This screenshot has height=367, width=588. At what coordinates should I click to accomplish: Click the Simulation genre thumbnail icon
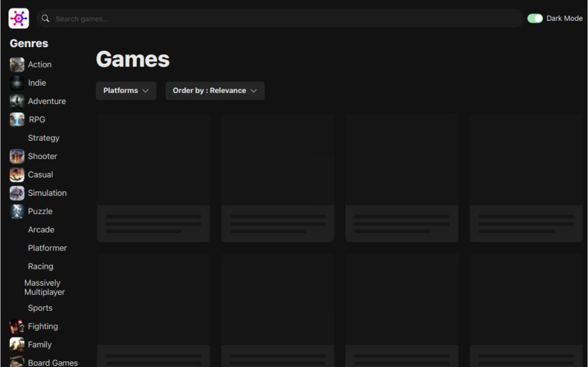pos(17,193)
